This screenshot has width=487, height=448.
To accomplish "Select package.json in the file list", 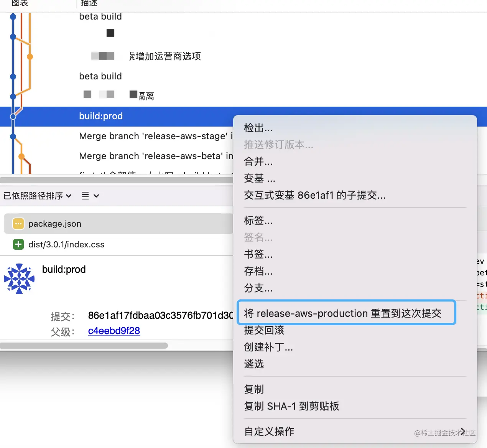I will (x=118, y=224).
